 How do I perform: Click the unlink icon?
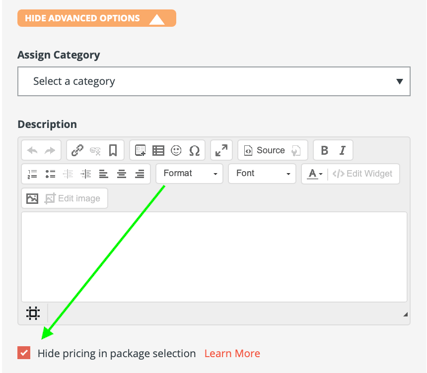pos(95,151)
